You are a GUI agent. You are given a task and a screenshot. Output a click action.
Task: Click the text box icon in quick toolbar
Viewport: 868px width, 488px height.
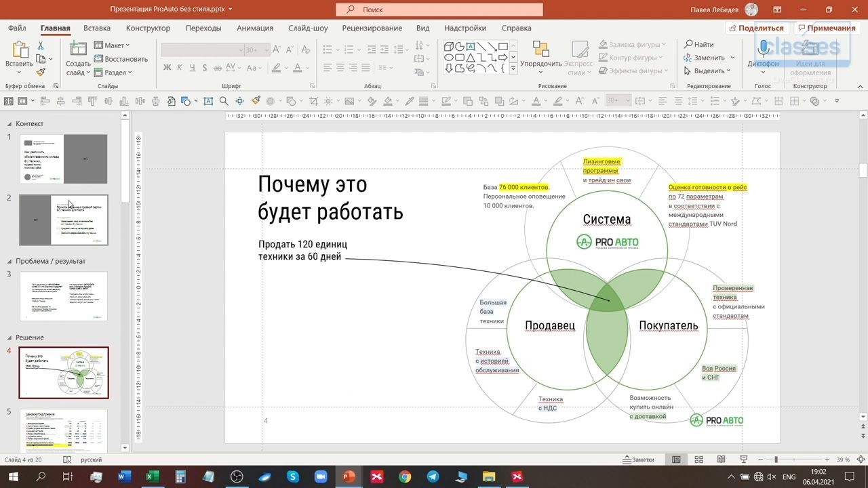(208, 101)
